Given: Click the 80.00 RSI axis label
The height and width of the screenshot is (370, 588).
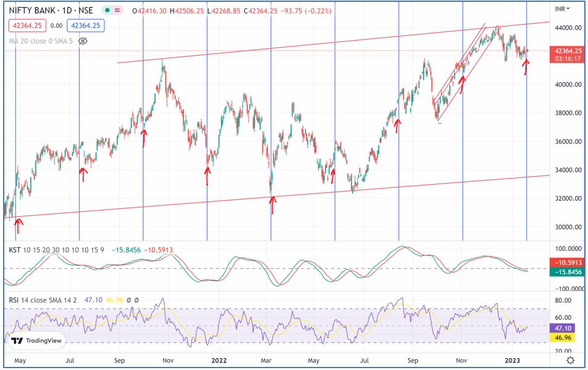Looking at the screenshot, I should click(563, 300).
